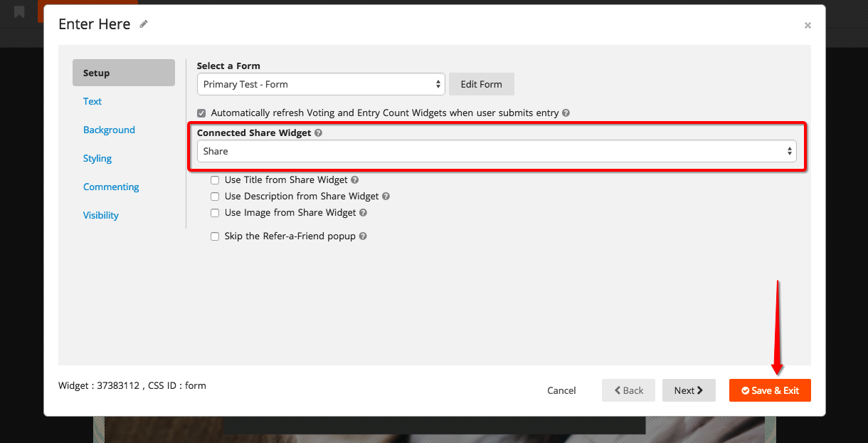Enable Use Description from Share Widget

215,196
